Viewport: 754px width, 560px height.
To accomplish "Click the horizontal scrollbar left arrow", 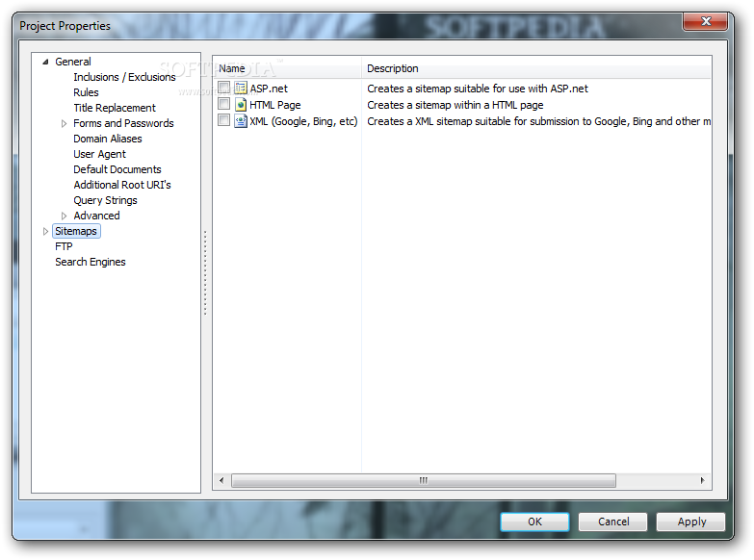I will tap(221, 480).
